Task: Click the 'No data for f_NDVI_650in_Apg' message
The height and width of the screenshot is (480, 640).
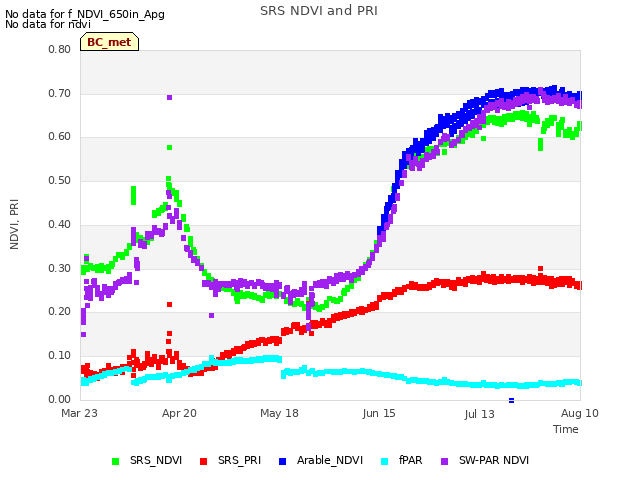Action: [x=85, y=14]
